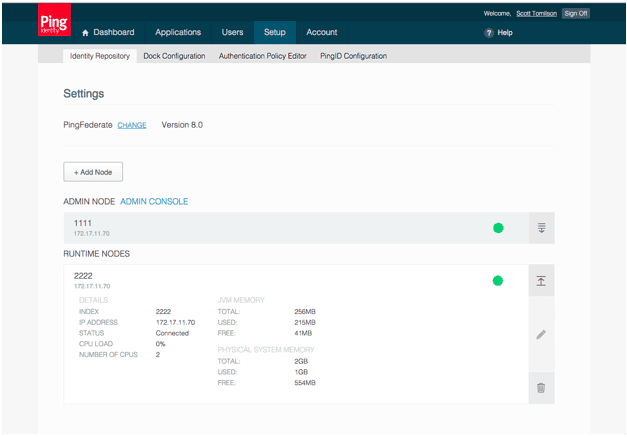The width and height of the screenshot is (627, 437).
Task: Open the Help link
Action: pyautogui.click(x=505, y=33)
